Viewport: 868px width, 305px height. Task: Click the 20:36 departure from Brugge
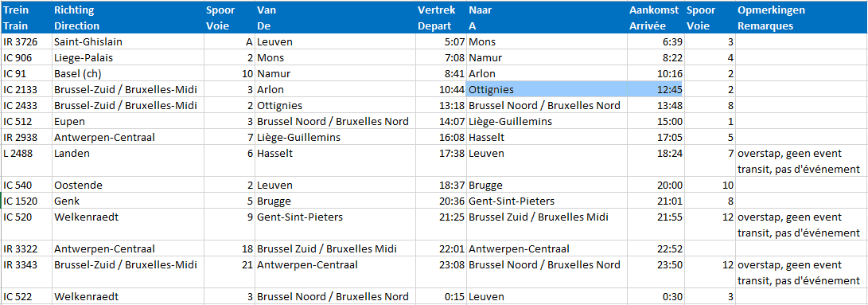[x=442, y=201]
